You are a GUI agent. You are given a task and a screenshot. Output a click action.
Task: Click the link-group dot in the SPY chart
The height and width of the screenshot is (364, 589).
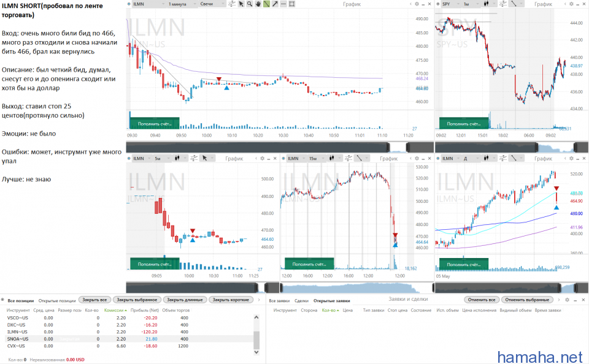coord(438,4)
